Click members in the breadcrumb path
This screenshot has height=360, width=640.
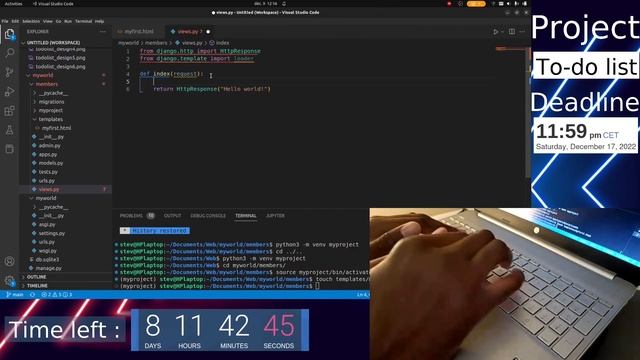click(156, 42)
